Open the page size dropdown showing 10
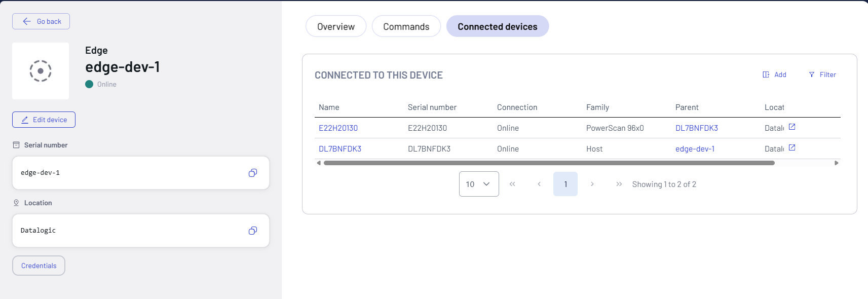The image size is (868, 299). point(478,184)
